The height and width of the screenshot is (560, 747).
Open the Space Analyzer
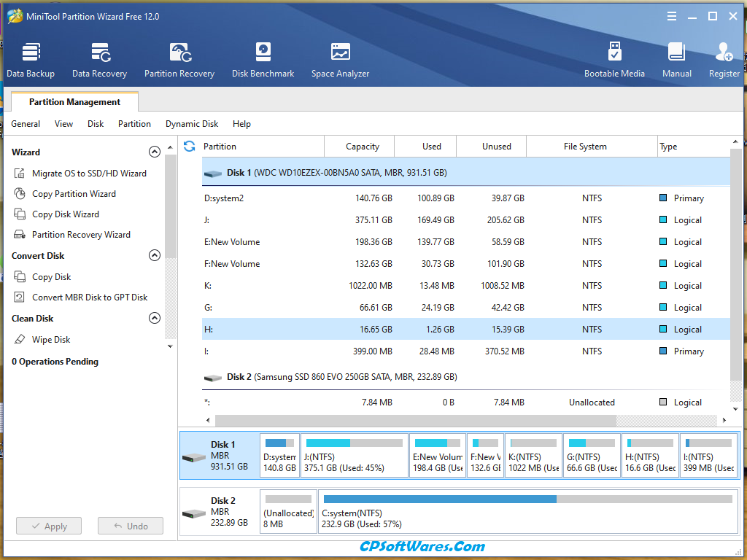340,58
